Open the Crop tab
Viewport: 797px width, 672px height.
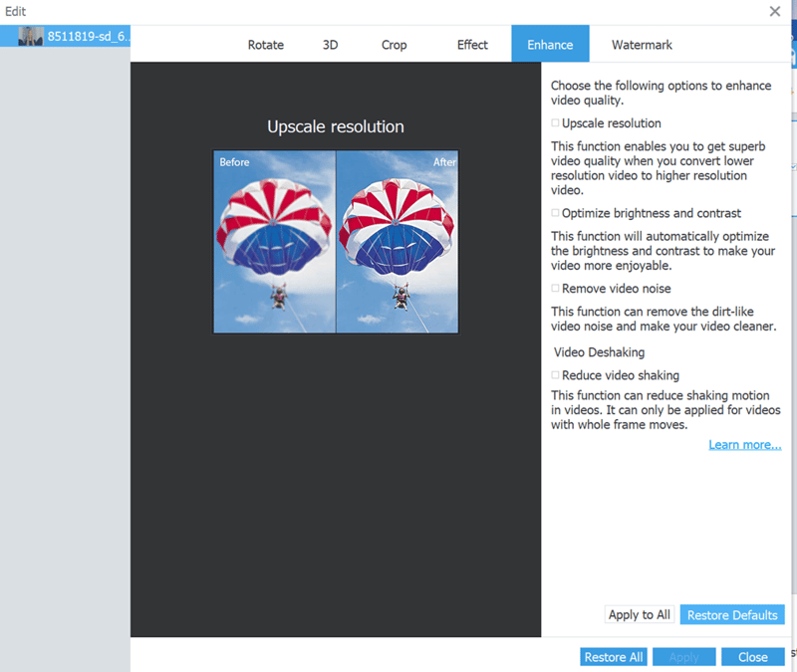pos(394,45)
